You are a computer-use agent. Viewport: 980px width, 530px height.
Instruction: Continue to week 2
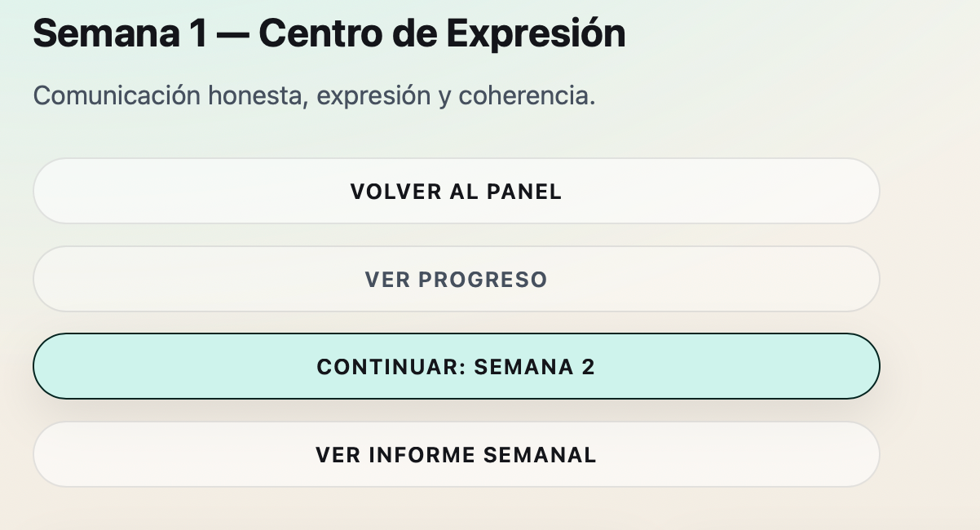[x=456, y=367]
